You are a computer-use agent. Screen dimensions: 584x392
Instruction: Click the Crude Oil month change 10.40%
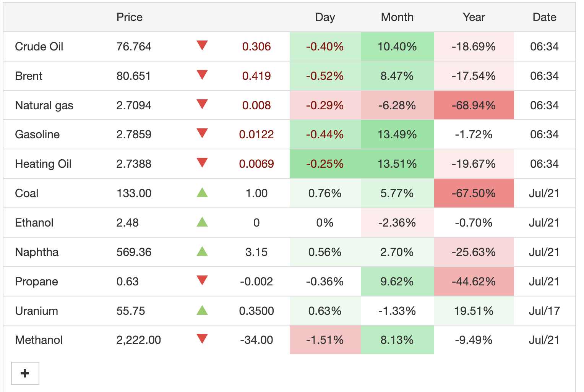click(397, 47)
